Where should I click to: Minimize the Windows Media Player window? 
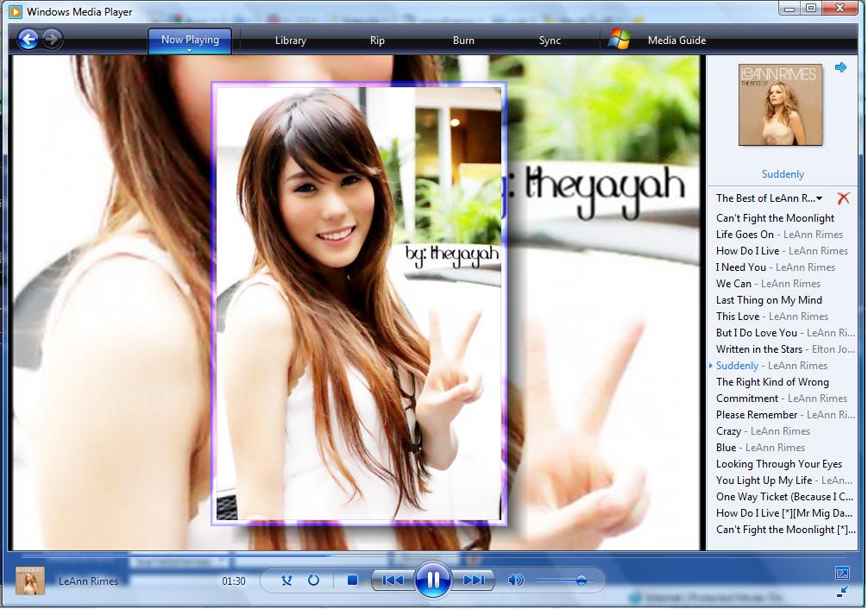point(789,9)
